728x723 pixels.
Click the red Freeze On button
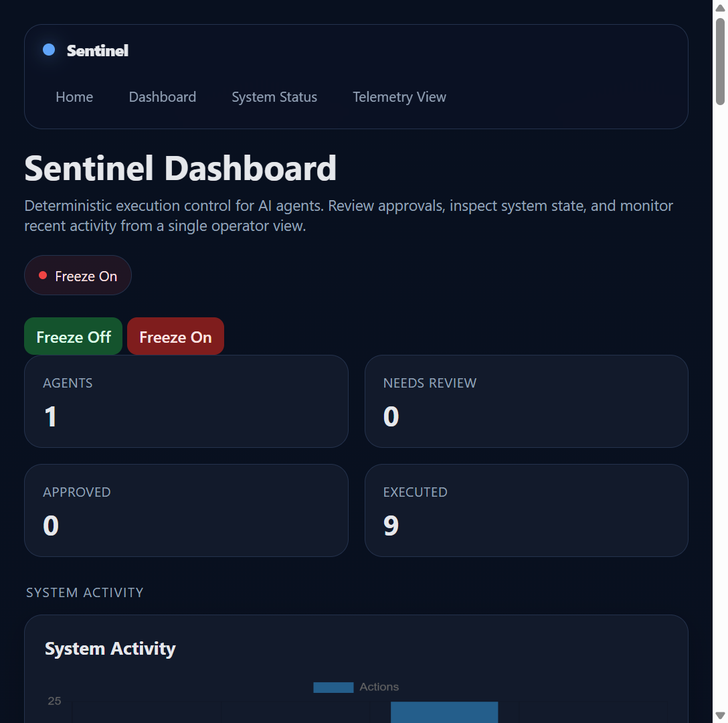coord(175,336)
